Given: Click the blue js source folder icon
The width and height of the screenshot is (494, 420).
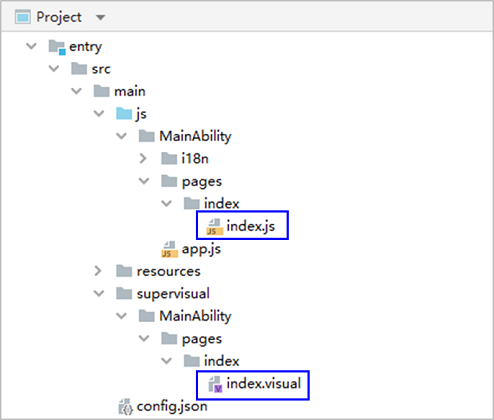Looking at the screenshot, I should [124, 114].
